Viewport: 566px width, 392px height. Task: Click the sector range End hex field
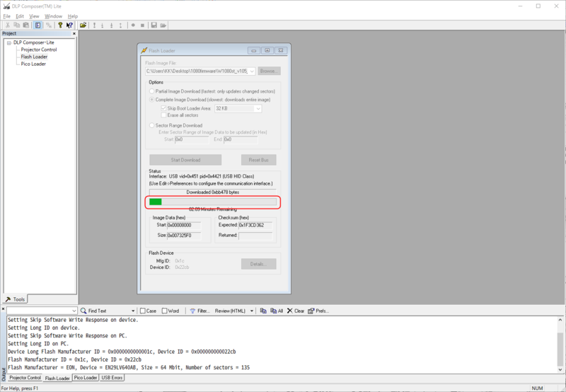(x=241, y=139)
